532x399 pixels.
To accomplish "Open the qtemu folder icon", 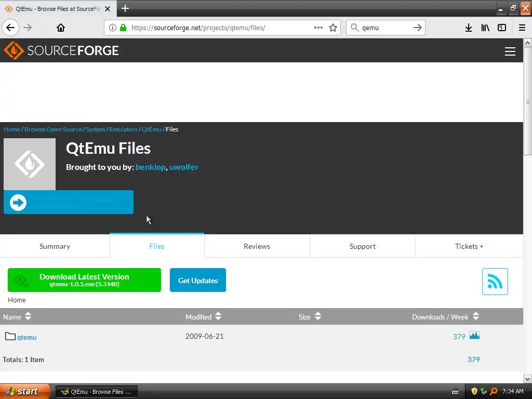I will [10, 336].
